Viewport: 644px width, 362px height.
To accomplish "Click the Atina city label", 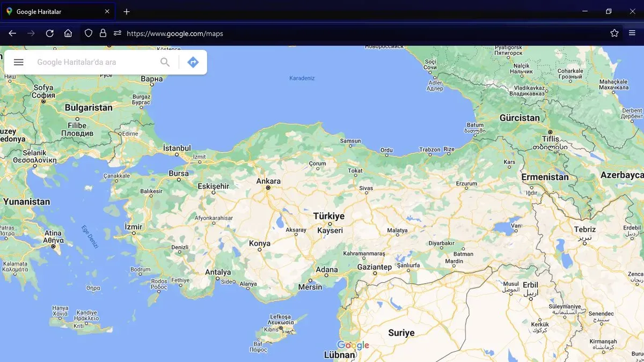I will pos(53,233).
